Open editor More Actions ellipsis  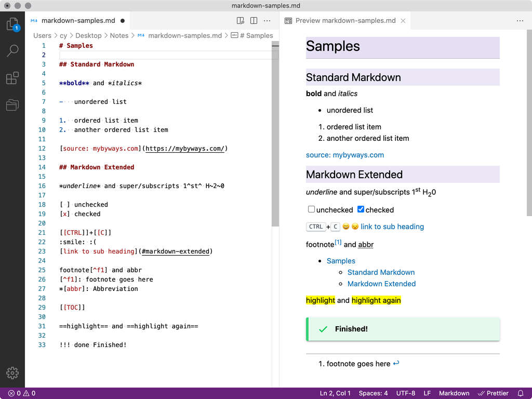[267, 21]
